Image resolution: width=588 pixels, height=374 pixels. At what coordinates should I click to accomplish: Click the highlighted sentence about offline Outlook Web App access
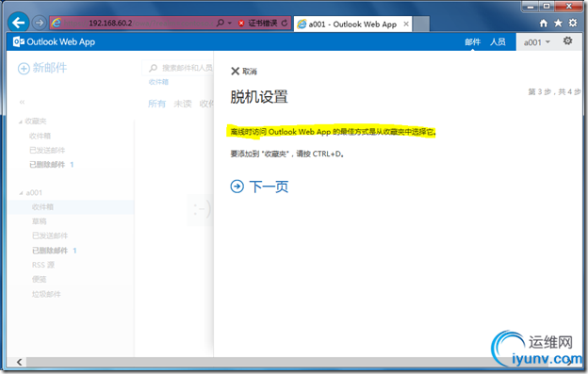[333, 132]
